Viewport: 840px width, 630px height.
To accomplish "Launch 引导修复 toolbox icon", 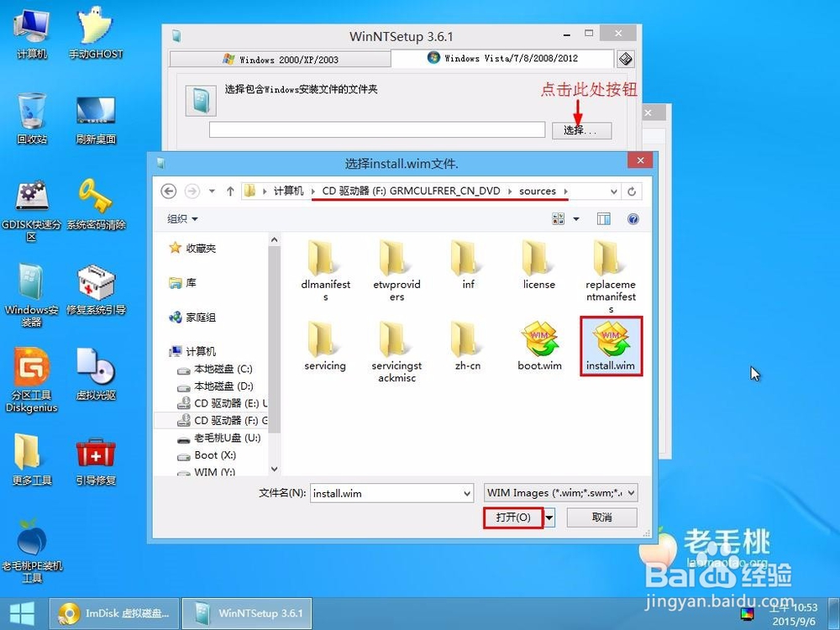I will coord(96,461).
